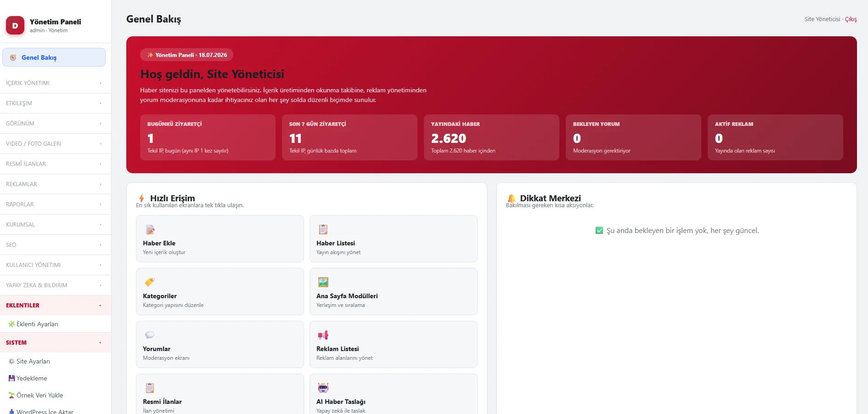The width and height of the screenshot is (868, 414).
Task: Open the AI Haber Taslağı card
Action: click(394, 394)
